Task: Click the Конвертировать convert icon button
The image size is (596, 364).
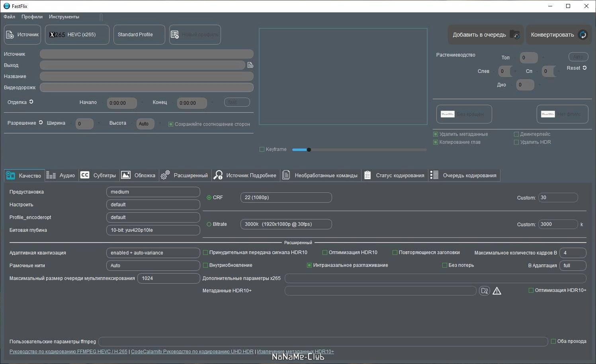Action: pos(559,35)
